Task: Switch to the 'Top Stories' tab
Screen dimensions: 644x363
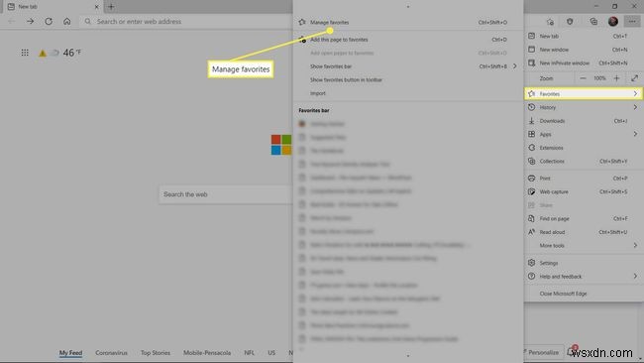Action: tap(156, 353)
